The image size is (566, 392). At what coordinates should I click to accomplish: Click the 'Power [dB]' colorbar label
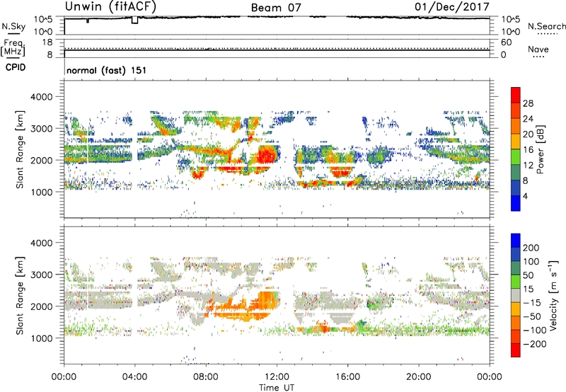click(540, 149)
